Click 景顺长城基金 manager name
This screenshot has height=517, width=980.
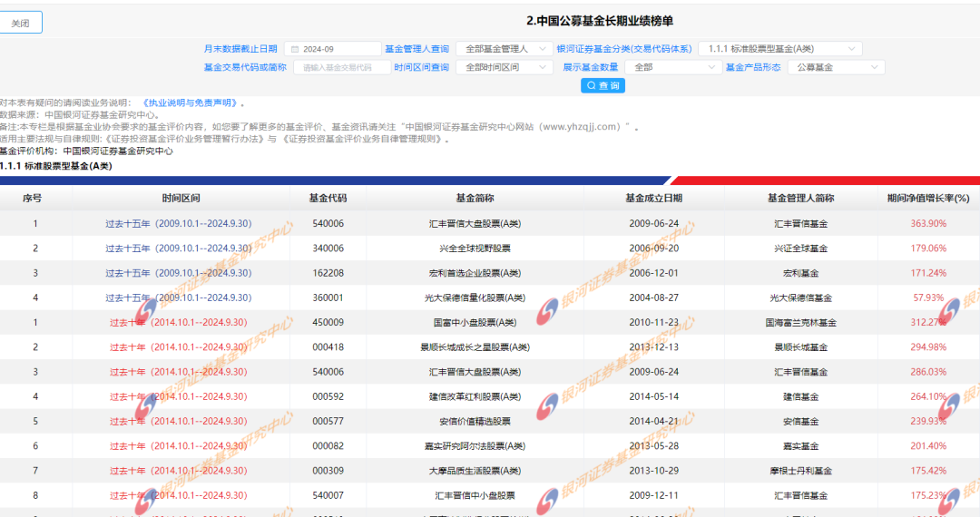(800, 347)
